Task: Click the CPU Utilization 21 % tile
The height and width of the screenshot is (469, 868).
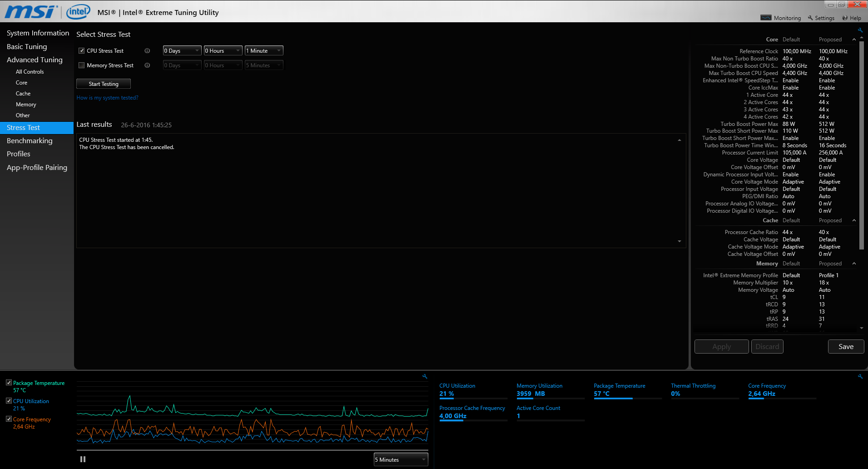Action: point(473,390)
